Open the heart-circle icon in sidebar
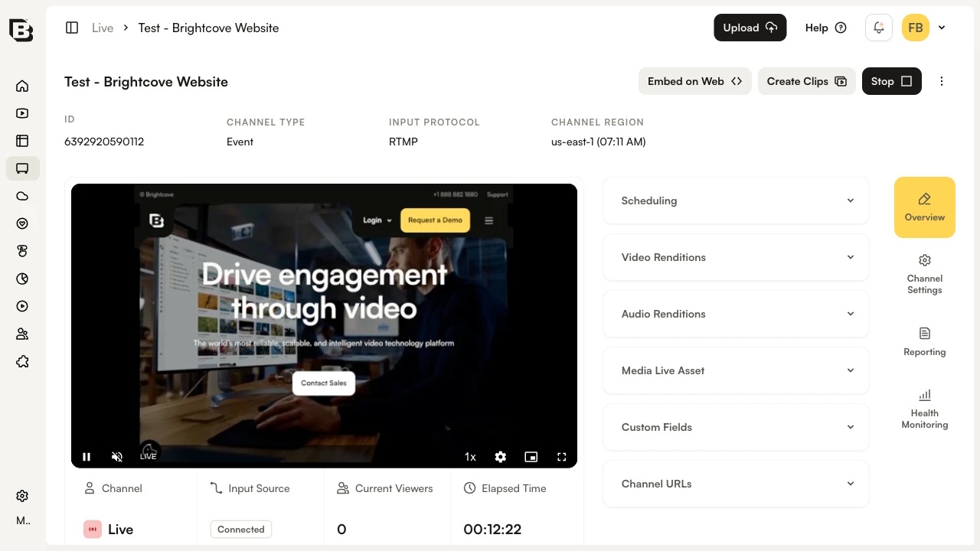The image size is (980, 551). [x=22, y=223]
